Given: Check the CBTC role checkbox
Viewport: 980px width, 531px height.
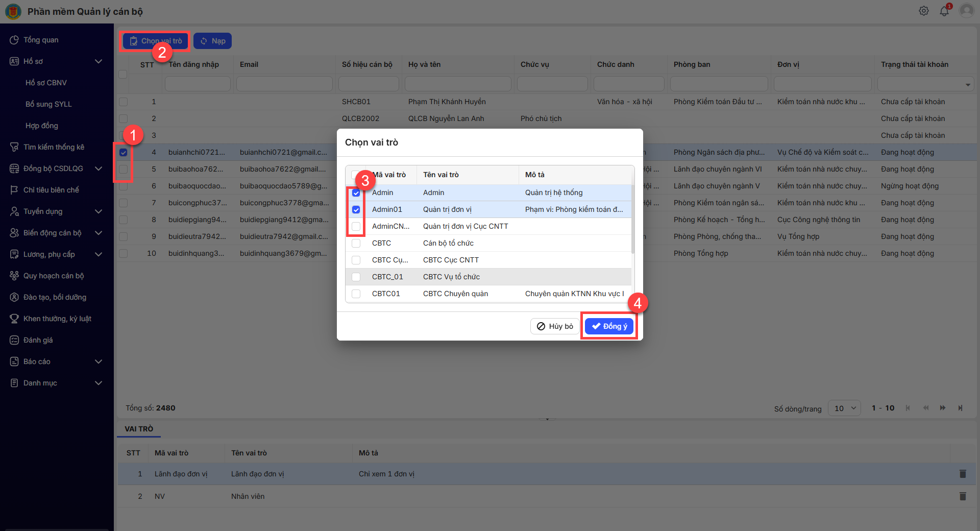Looking at the screenshot, I should tap(356, 244).
